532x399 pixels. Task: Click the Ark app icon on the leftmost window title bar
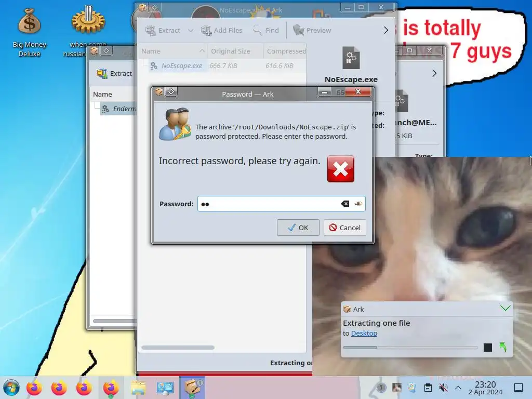(x=94, y=51)
